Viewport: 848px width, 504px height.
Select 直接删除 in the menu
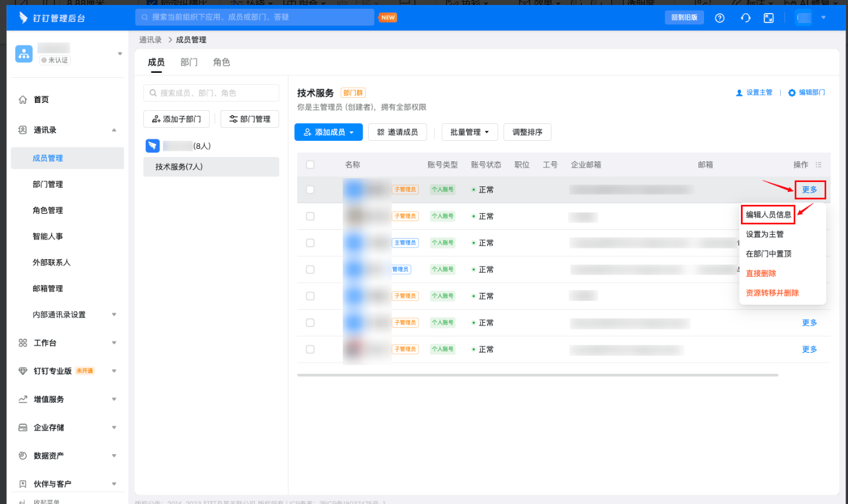pos(761,273)
